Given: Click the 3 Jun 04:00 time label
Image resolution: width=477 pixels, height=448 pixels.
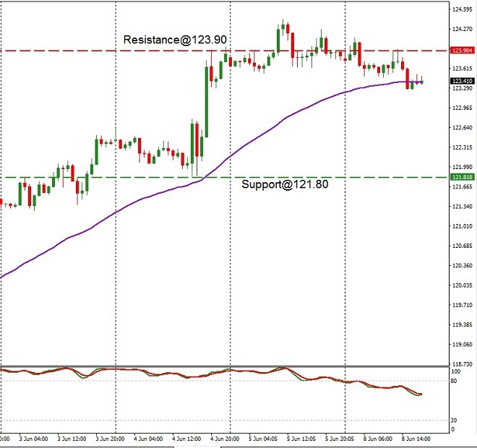Looking at the screenshot, I should pos(33,439).
